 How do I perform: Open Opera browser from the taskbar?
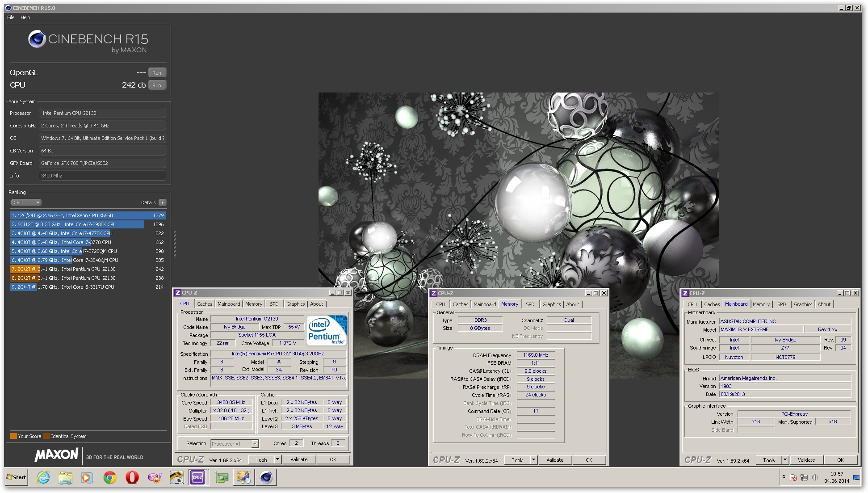pos(132,477)
